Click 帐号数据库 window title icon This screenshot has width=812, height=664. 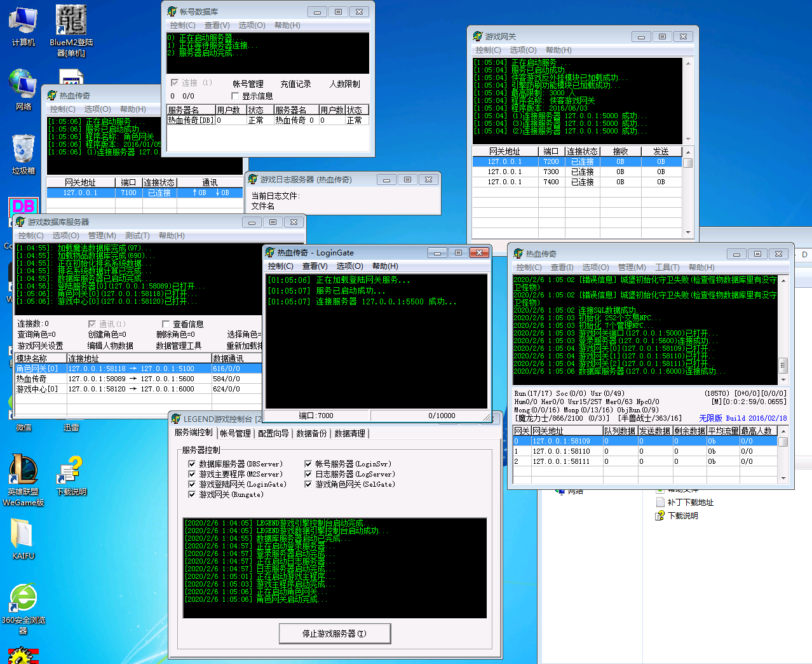(x=172, y=11)
